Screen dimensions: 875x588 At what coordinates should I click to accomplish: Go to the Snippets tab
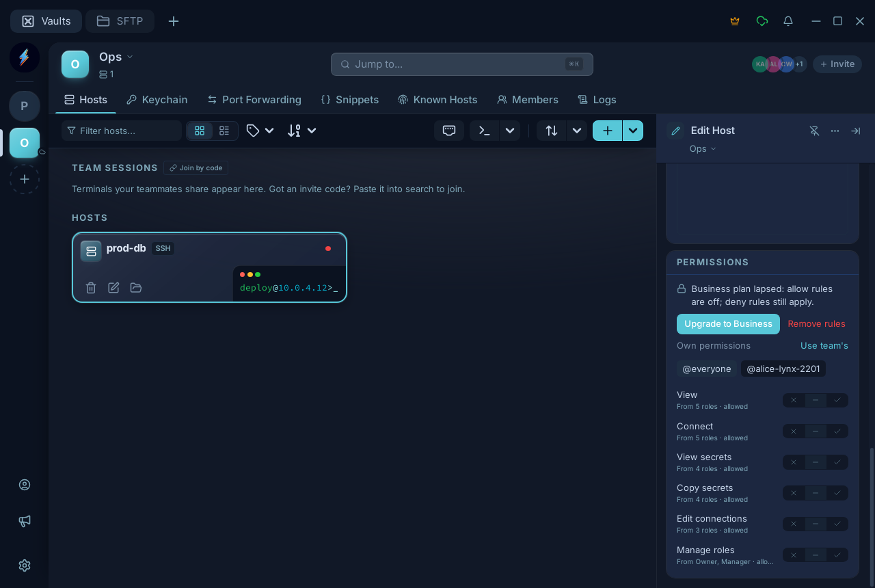point(350,100)
